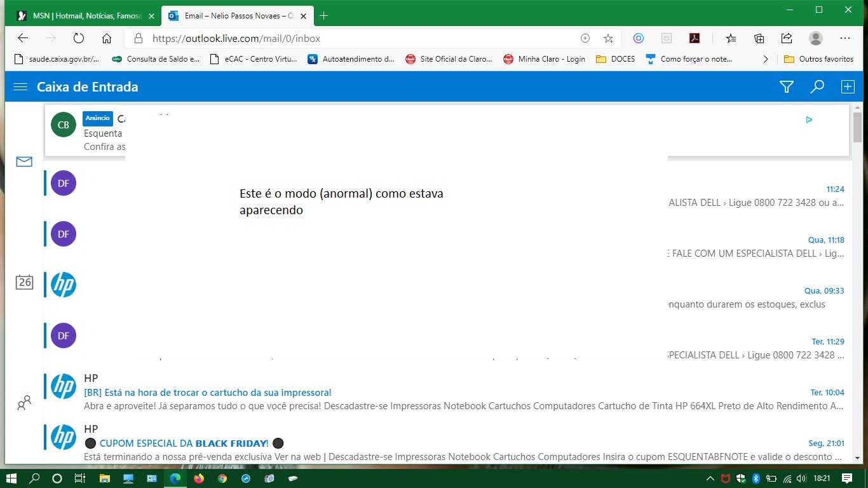Viewport: 868px width, 488px height.
Task: Open the Collections button
Action: click(759, 38)
